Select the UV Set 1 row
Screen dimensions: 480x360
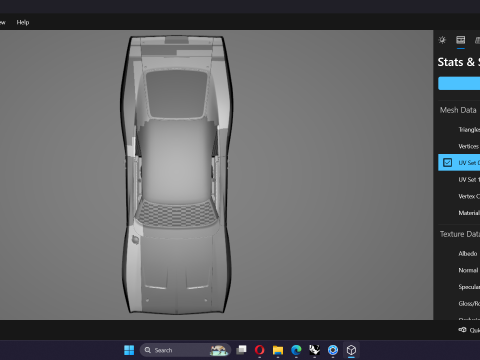tap(459, 180)
